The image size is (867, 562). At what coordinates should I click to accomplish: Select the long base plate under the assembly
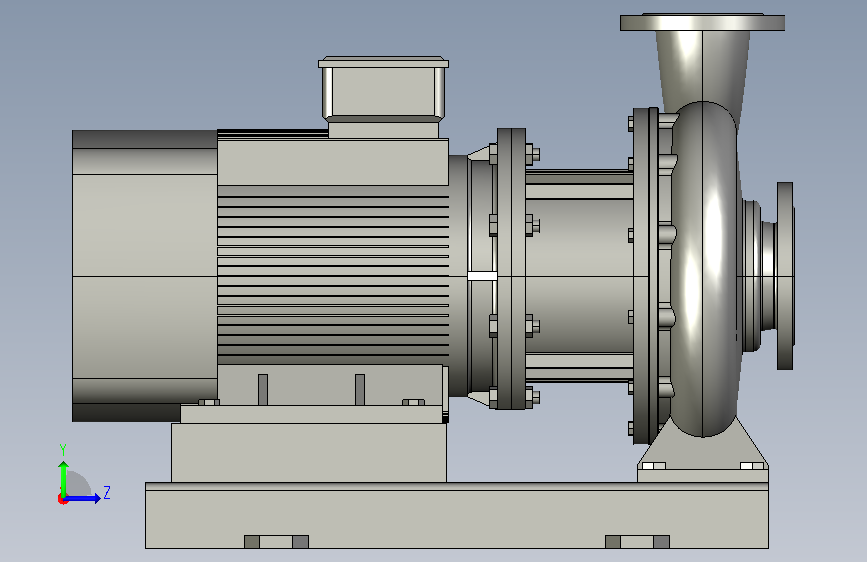457,515
